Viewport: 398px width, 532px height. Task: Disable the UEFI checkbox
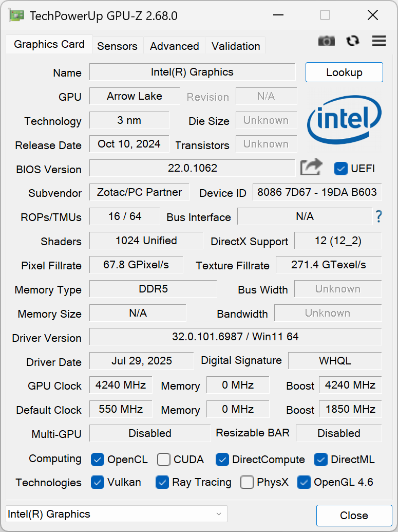[x=340, y=168]
